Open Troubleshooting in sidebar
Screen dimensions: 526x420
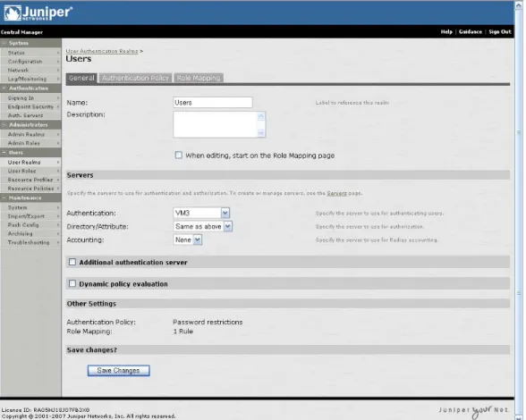(30, 242)
